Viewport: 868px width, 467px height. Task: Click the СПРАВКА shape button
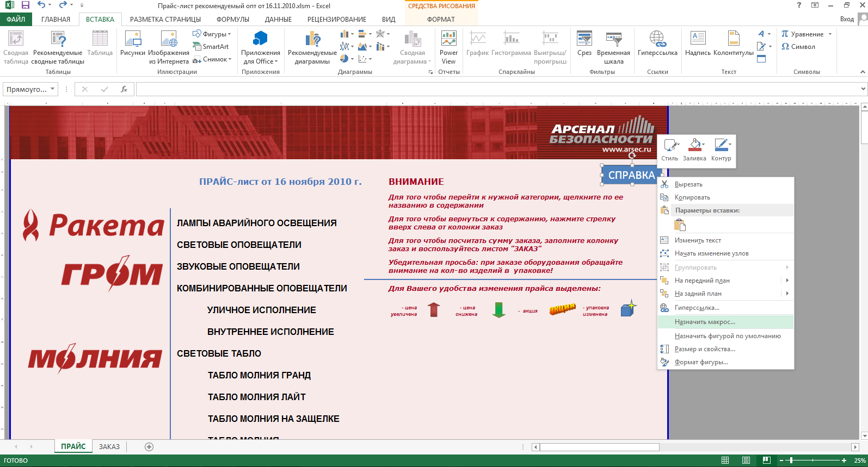click(x=631, y=175)
